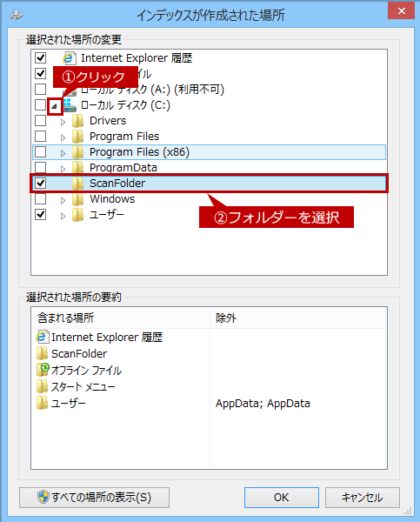The width and height of the screenshot is (420, 522).
Task: Click ScanFolder folder icon in summary list
Action: (42, 353)
